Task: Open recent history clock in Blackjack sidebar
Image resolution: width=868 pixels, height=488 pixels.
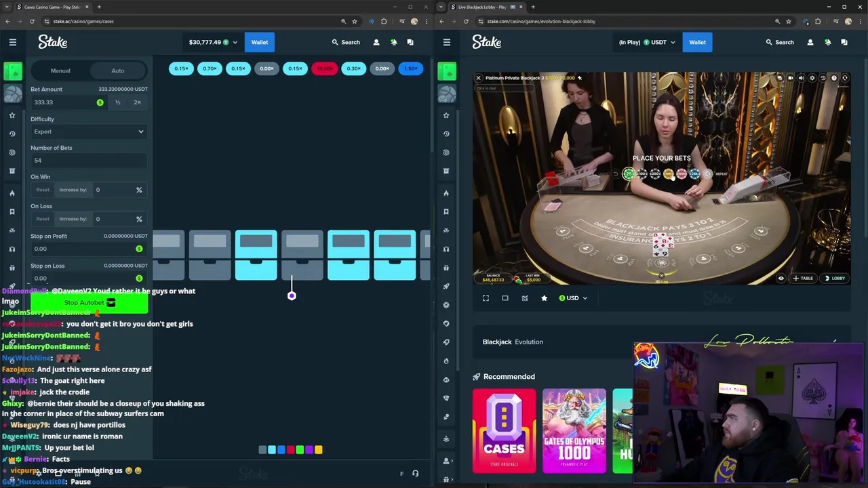Action: click(446, 134)
